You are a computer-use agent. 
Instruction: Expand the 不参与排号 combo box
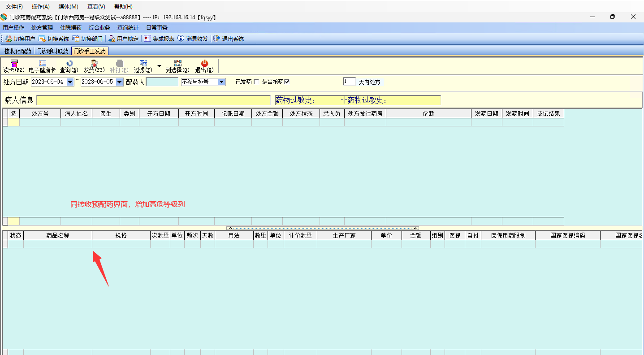(221, 82)
